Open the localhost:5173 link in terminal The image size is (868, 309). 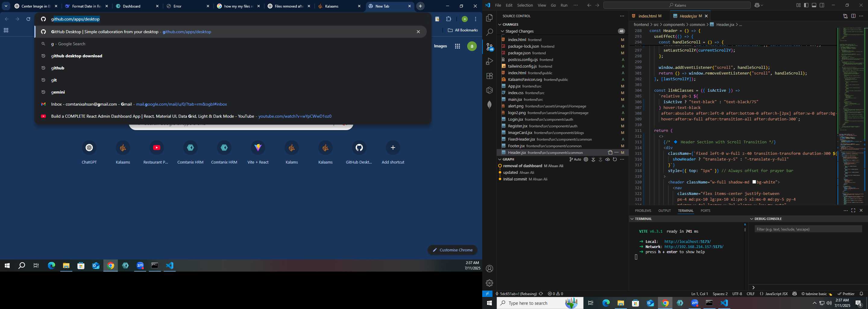(x=687, y=241)
